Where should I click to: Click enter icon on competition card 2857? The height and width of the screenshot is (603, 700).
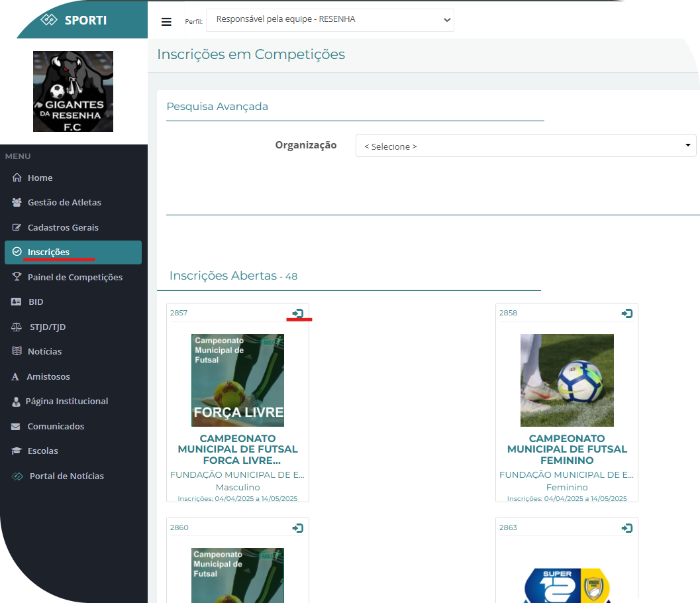click(x=298, y=313)
